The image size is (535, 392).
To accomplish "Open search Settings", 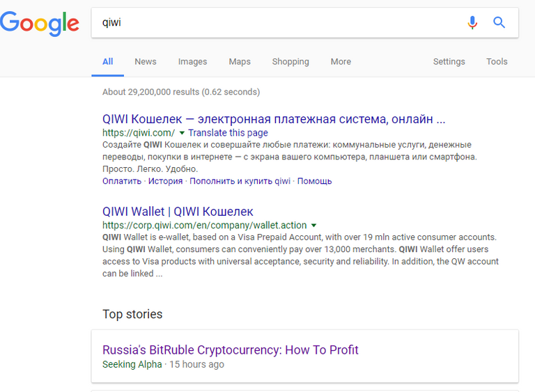I will pos(449,61).
